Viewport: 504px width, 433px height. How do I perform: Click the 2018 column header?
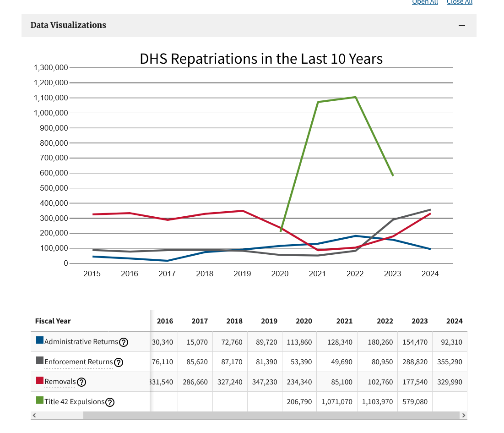234,321
